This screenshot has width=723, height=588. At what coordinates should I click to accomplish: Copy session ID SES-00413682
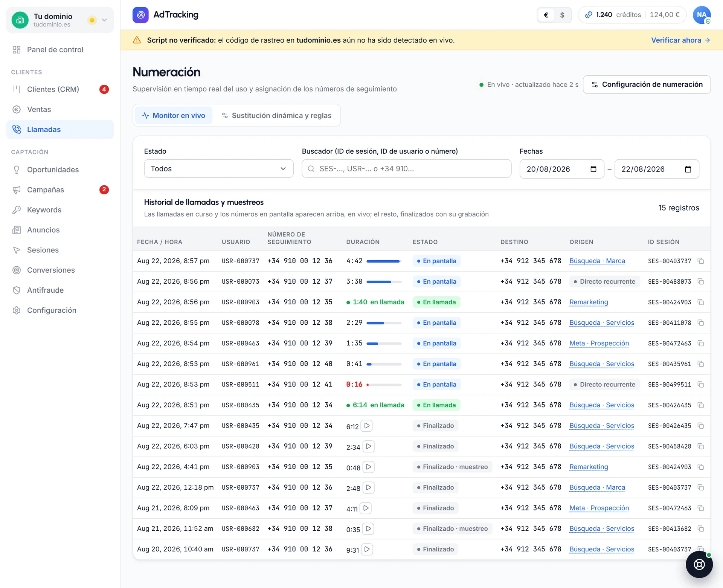[701, 528]
